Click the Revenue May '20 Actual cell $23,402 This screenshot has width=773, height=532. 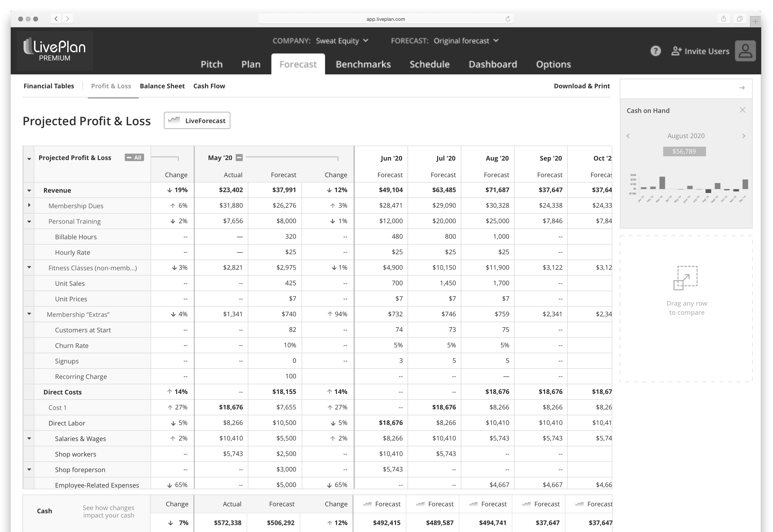pos(231,190)
